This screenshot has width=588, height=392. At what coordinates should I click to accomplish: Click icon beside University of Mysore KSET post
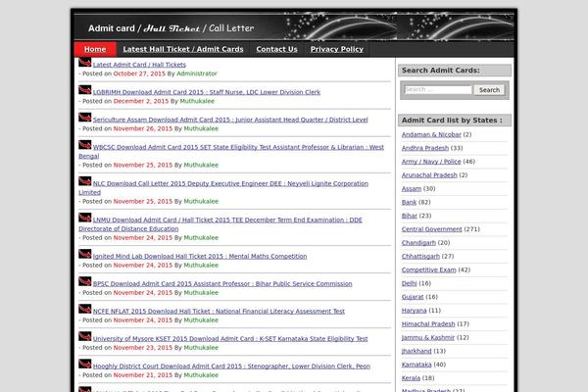tap(84, 336)
